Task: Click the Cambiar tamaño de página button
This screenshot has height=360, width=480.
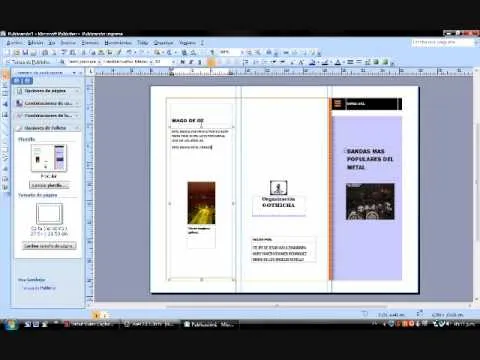Action: [49, 246]
